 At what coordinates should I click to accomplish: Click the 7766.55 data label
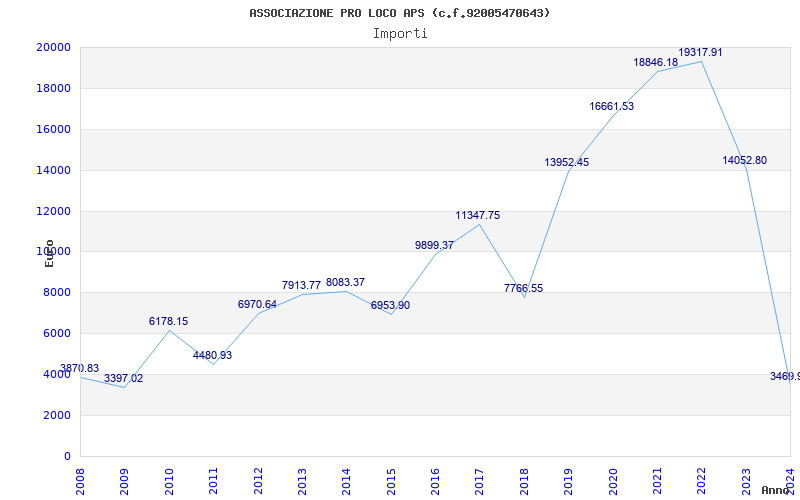tap(523, 288)
